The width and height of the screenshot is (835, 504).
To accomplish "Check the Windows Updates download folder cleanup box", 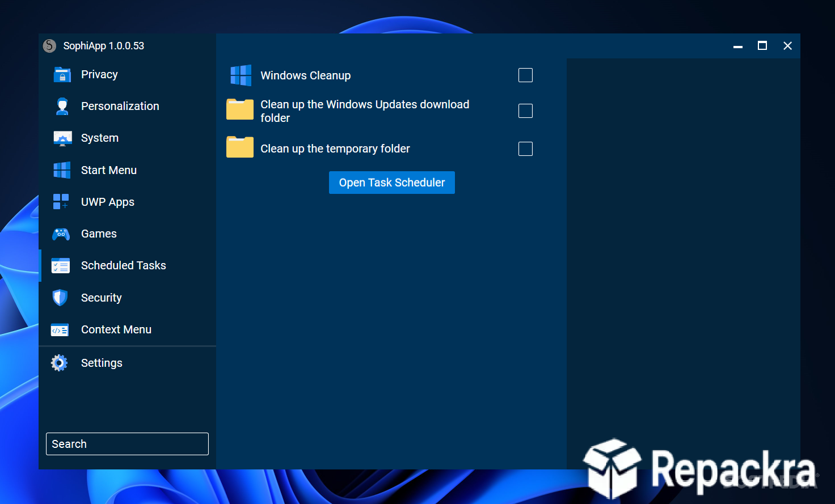I will 526,111.
